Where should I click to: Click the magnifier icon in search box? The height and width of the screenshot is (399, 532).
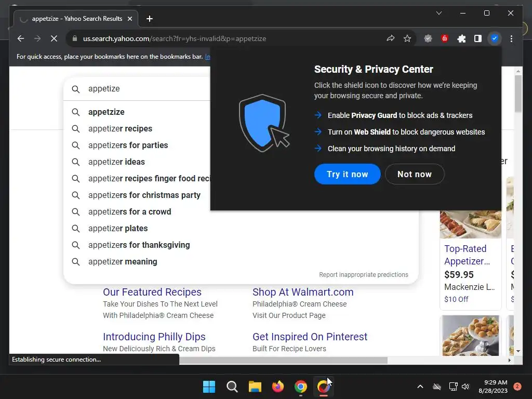(x=76, y=89)
